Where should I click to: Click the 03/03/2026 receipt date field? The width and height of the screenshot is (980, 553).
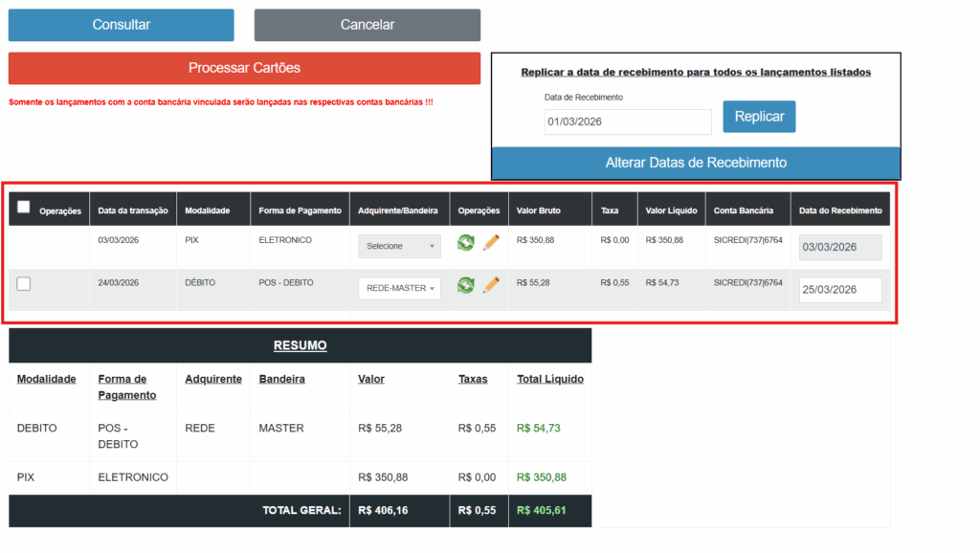(839, 248)
